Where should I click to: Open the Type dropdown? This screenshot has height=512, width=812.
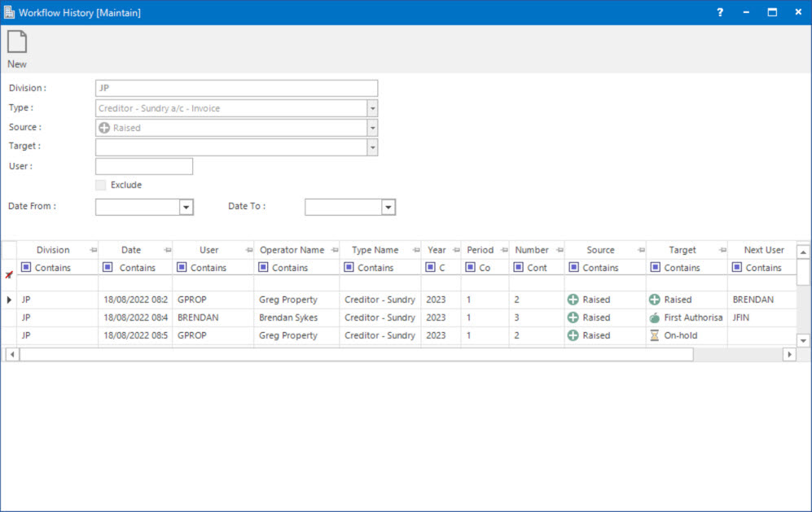(x=372, y=107)
